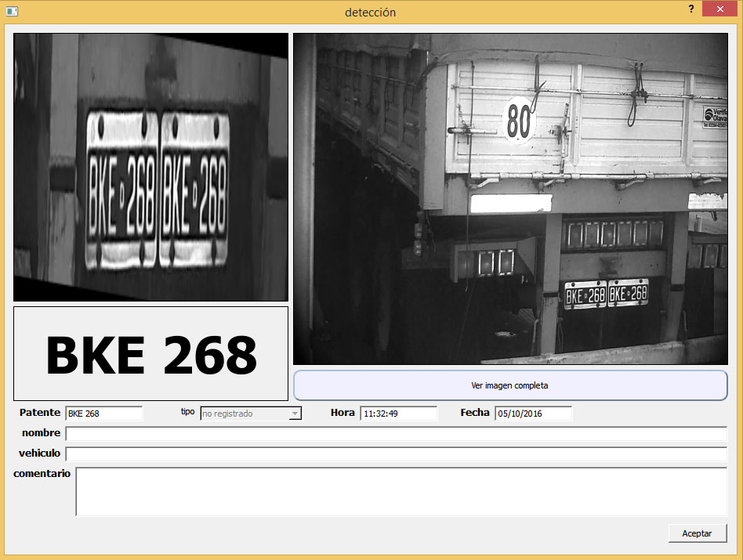Viewport: 743px width, 560px height.
Task: Click into the Patente text field
Action: 103,414
